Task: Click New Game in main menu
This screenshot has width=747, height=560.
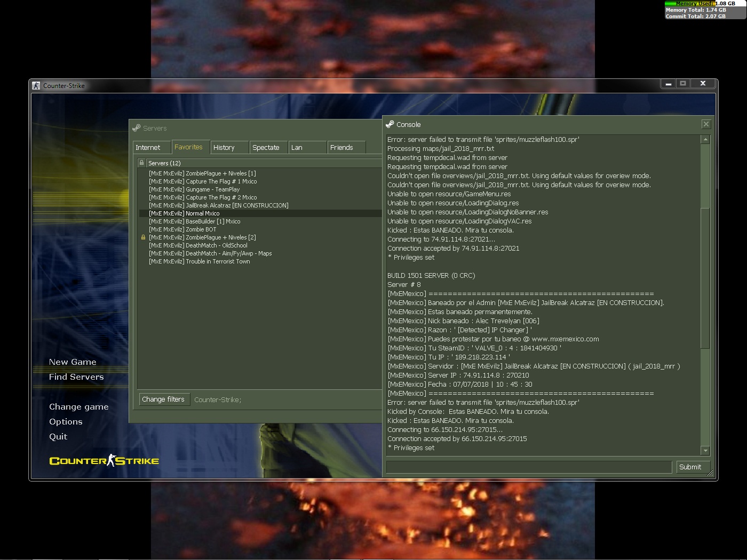Action: [x=73, y=362]
